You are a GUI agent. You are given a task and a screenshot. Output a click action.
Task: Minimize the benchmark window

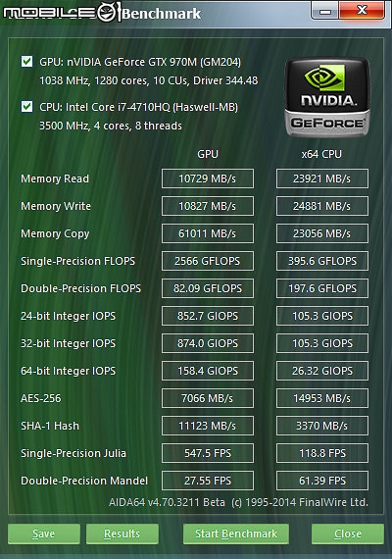pos(325,11)
